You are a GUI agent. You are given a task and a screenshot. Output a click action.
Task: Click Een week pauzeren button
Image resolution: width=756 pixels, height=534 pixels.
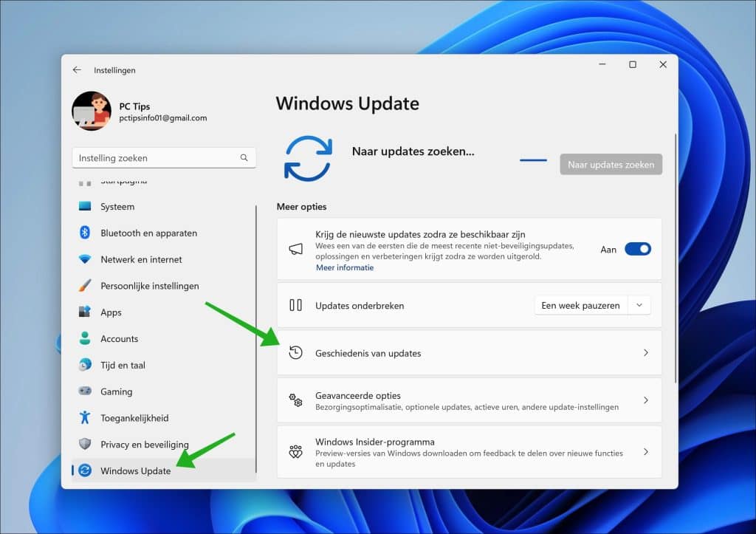(580, 305)
